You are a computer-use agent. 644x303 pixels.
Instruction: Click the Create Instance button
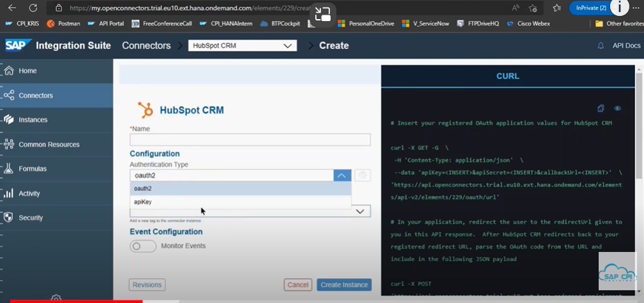pos(344,285)
